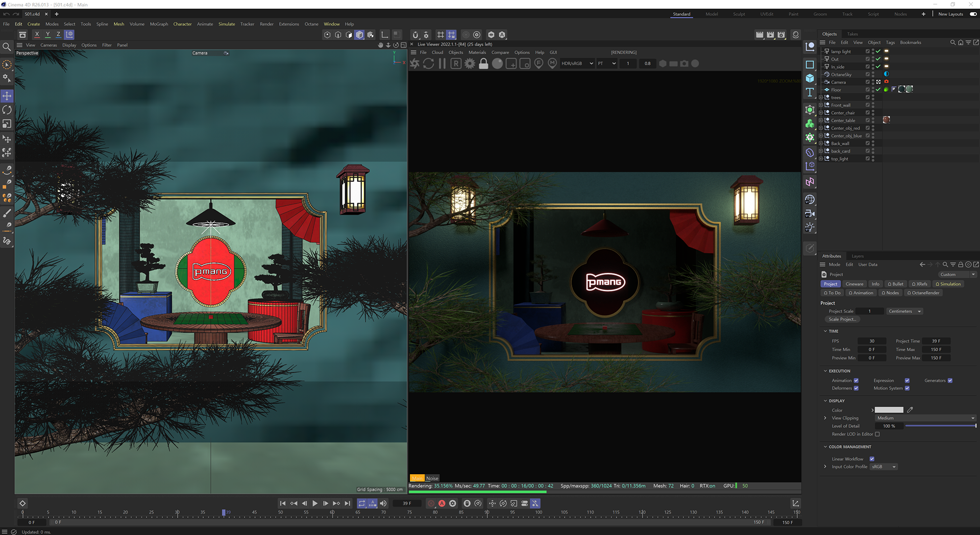Image resolution: width=980 pixels, height=535 pixels.
Task: Toggle Motion System checkbox
Action: coord(907,388)
